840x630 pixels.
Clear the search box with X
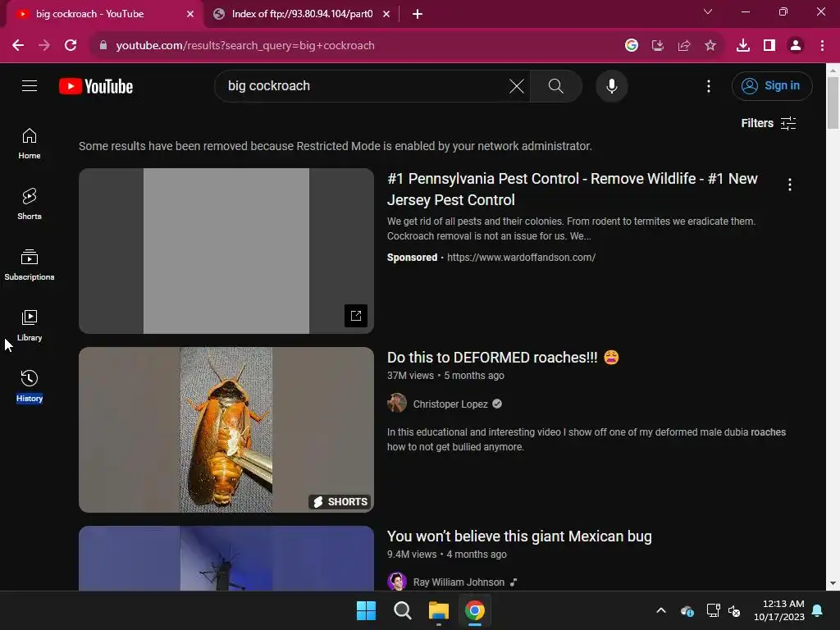pyautogui.click(x=517, y=85)
